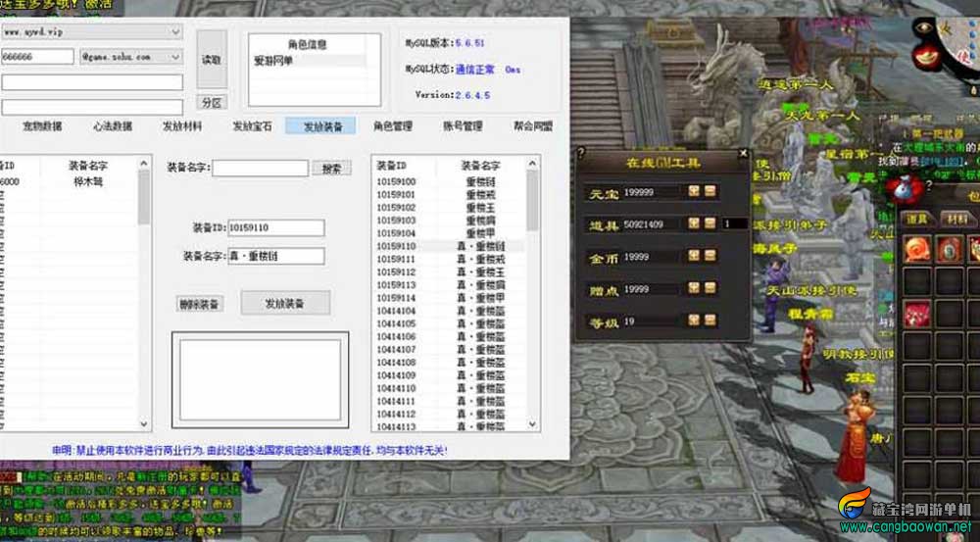
Task: Click the minus button in the 等级 row
Action: [710, 320]
